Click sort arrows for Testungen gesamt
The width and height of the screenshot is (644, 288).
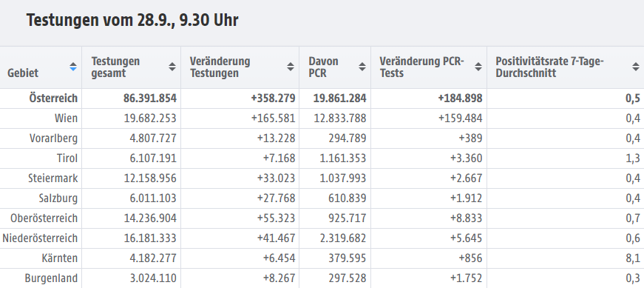(172, 67)
